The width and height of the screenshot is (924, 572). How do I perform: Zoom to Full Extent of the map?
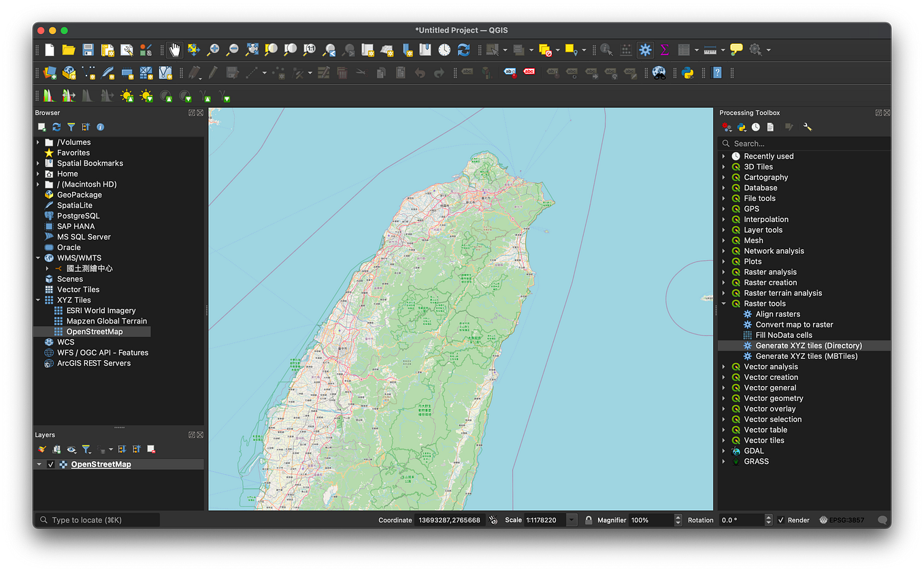(x=251, y=50)
